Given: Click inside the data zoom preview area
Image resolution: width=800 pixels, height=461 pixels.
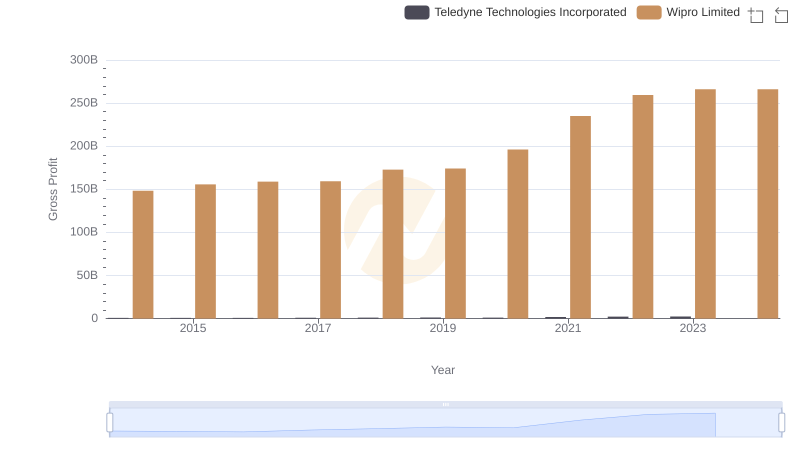Looking at the screenshot, I should (x=445, y=423).
